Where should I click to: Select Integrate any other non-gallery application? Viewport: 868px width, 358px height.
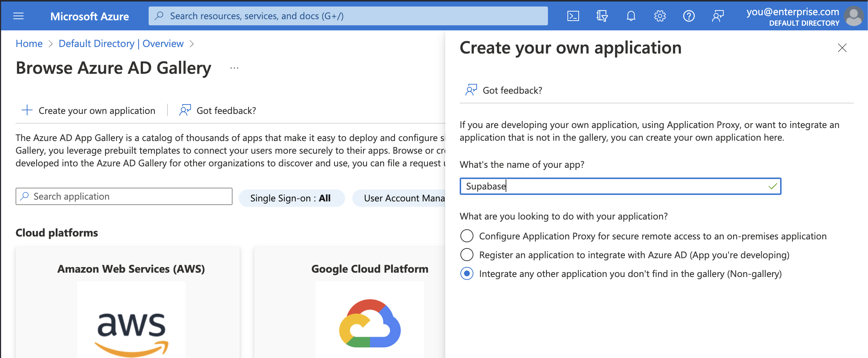[x=467, y=274]
